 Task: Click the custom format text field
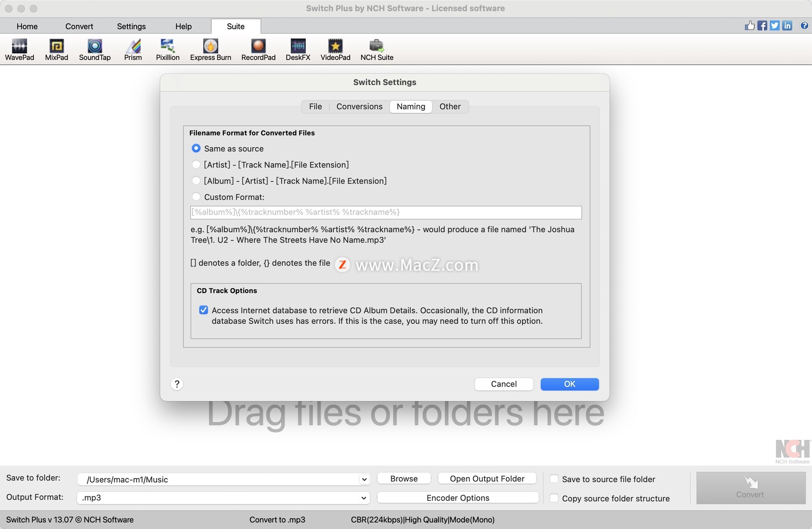pos(386,212)
